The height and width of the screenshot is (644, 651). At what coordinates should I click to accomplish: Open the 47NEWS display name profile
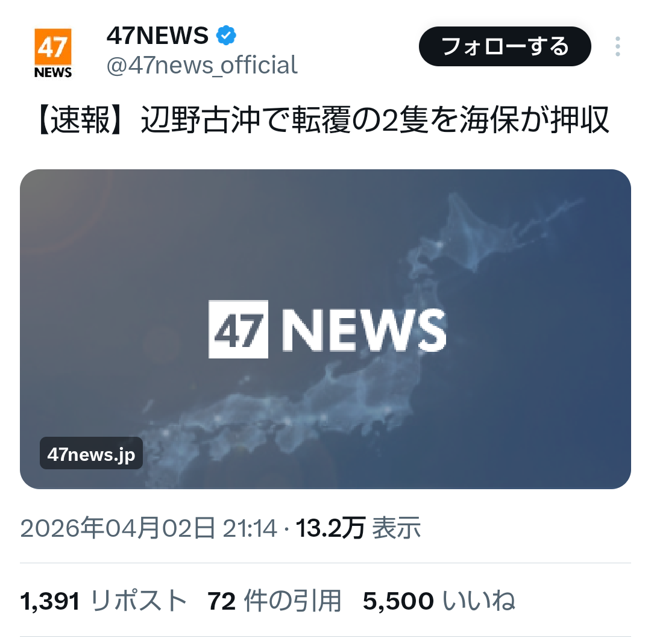pos(158,36)
